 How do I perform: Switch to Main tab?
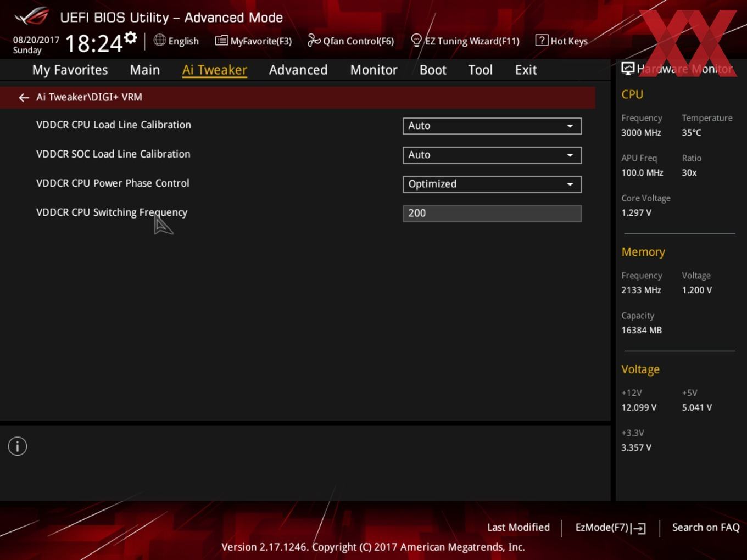145,70
